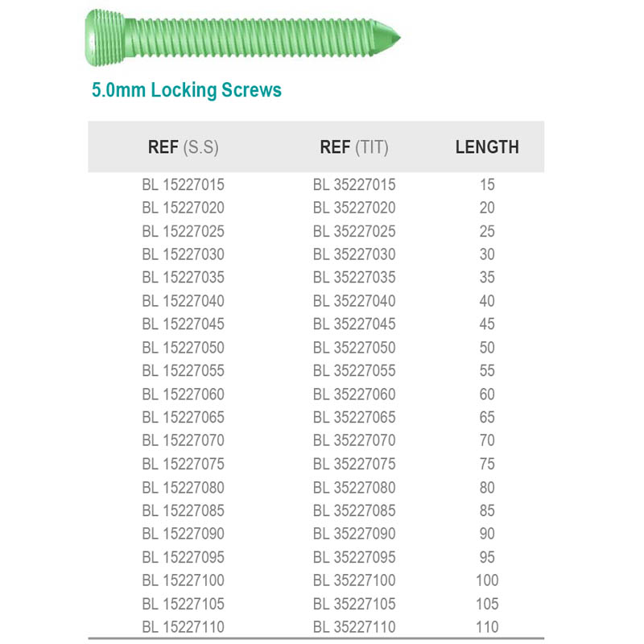Select reference BL 15227030
644x644 pixels.
(184, 254)
